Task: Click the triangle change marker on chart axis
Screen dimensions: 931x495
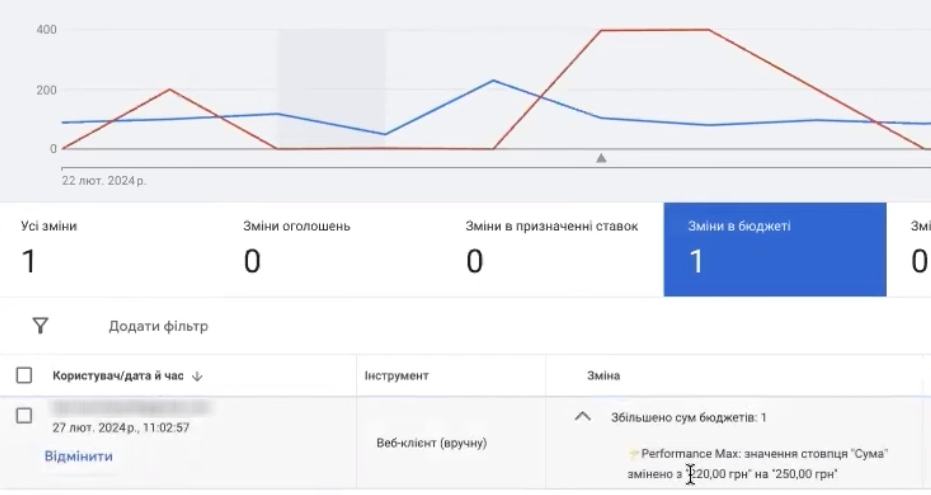Action: 601,158
